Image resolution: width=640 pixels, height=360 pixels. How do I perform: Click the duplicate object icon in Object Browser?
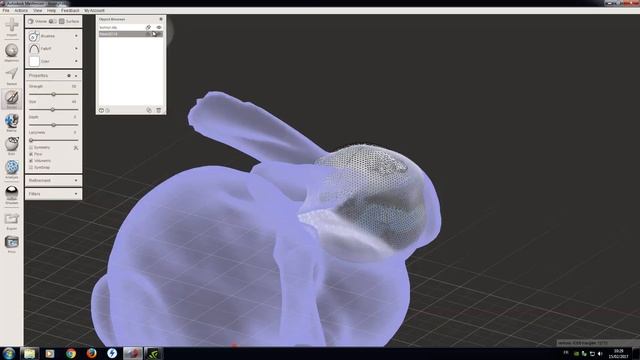(x=149, y=110)
